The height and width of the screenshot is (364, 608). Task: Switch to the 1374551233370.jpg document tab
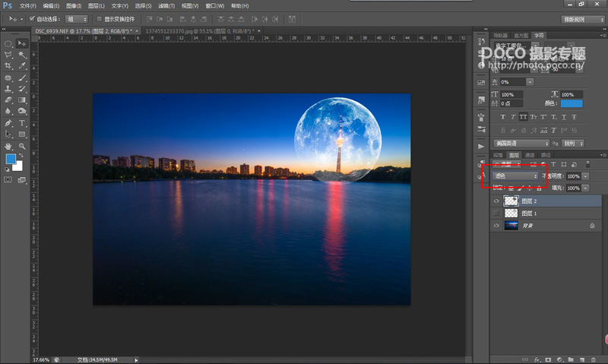tap(200, 30)
